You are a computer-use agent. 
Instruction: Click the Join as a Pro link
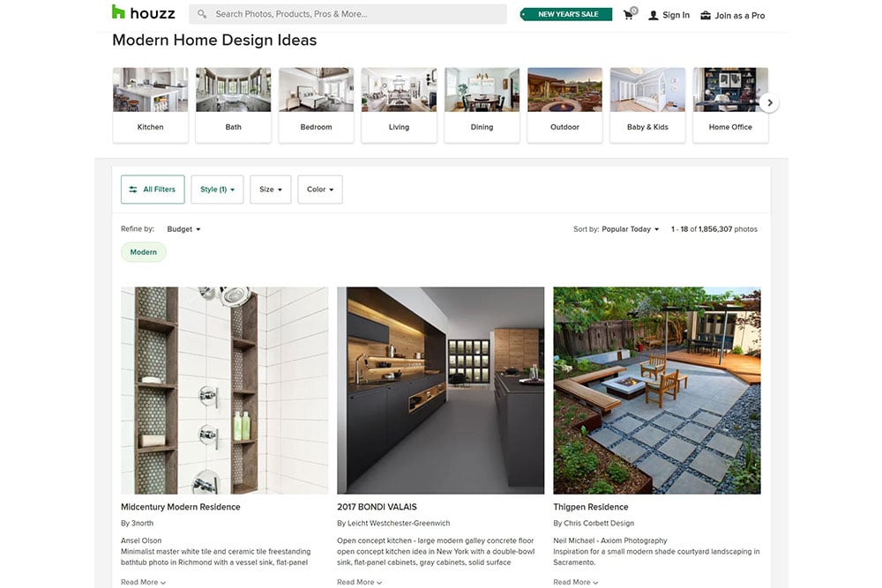[740, 16]
